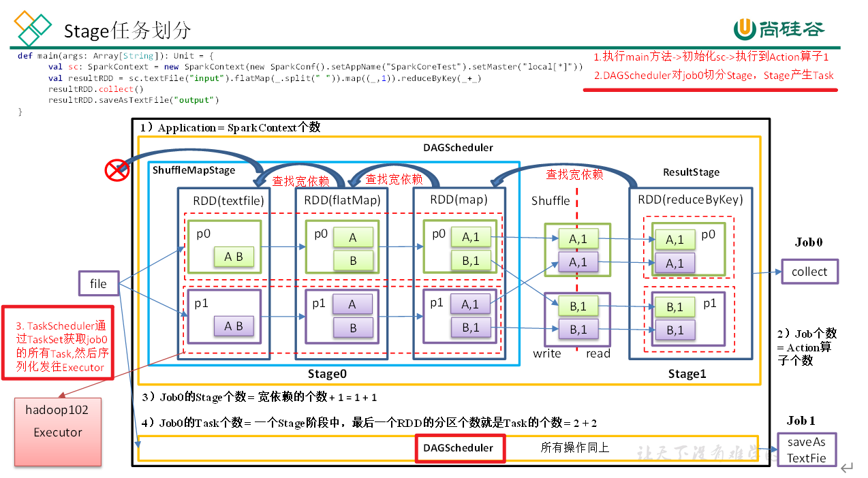Click the resultRDD.saveAsTextFile code line

point(134,100)
